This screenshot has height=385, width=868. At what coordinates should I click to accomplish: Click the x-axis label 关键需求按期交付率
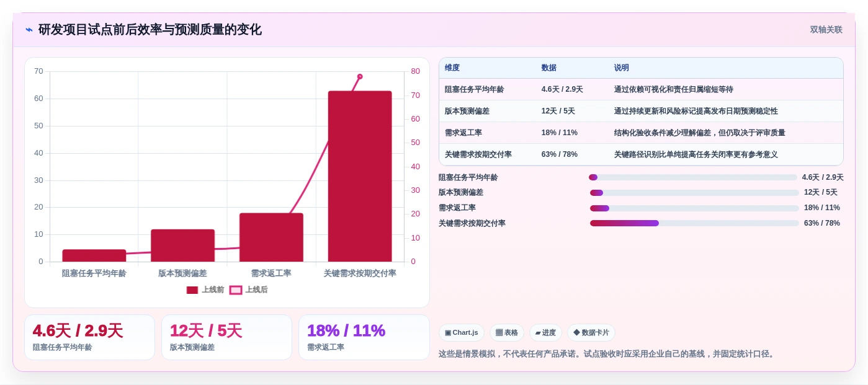click(x=360, y=273)
